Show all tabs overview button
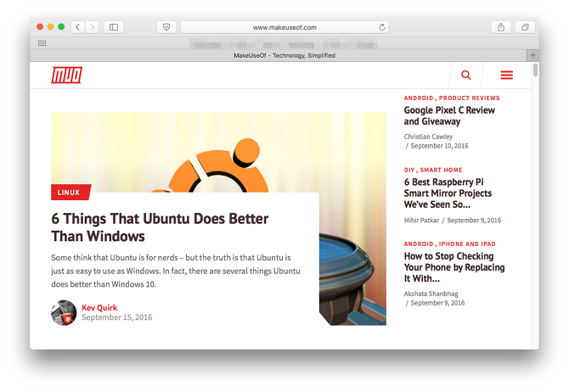This screenshot has height=392, width=569. [x=525, y=27]
